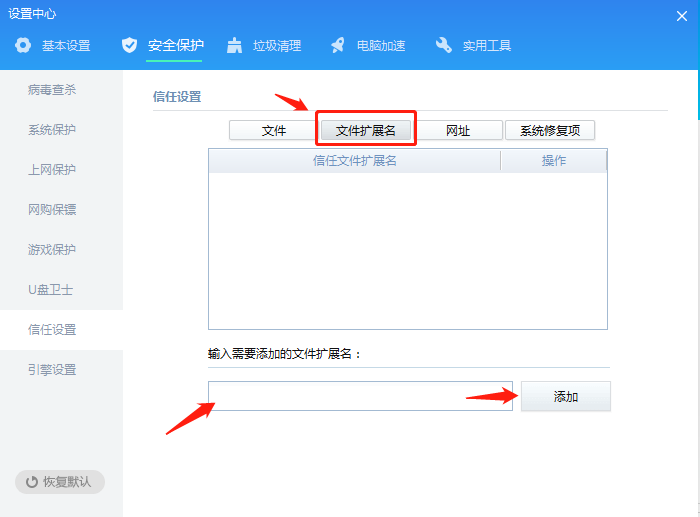
Task: Switch to the 网址 trust tab
Action: click(458, 130)
